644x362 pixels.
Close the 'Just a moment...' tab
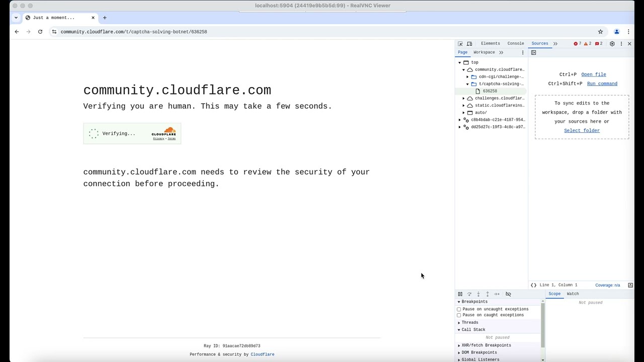coord(93,18)
